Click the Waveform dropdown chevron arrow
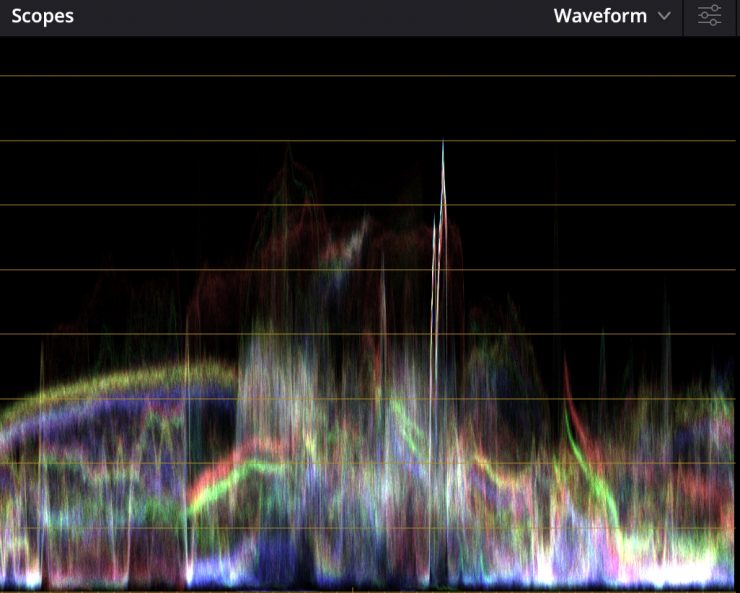The image size is (740, 593). tap(665, 16)
